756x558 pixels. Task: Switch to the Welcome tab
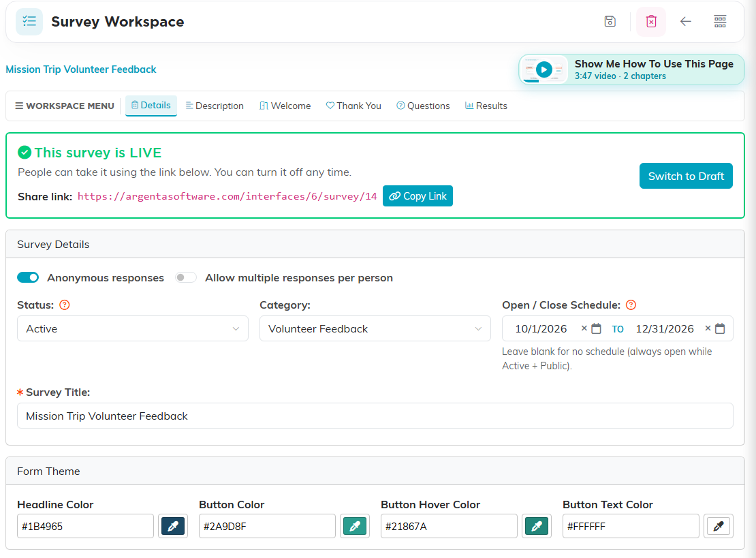(x=285, y=106)
